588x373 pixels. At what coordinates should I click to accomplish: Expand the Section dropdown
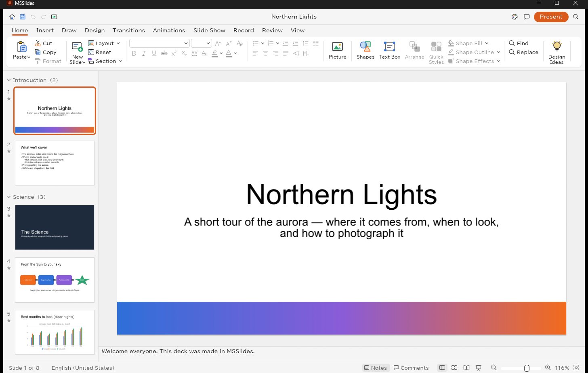(x=120, y=61)
